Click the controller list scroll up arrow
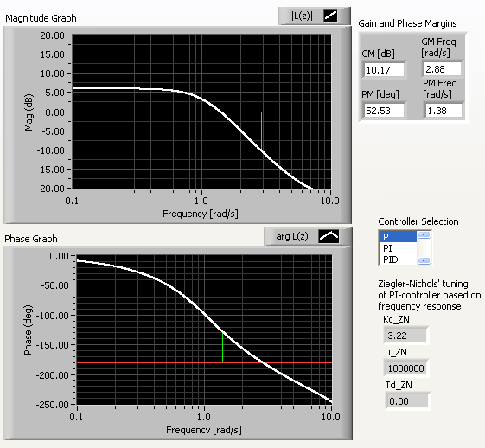This screenshot has height=448, width=485. pos(424,235)
